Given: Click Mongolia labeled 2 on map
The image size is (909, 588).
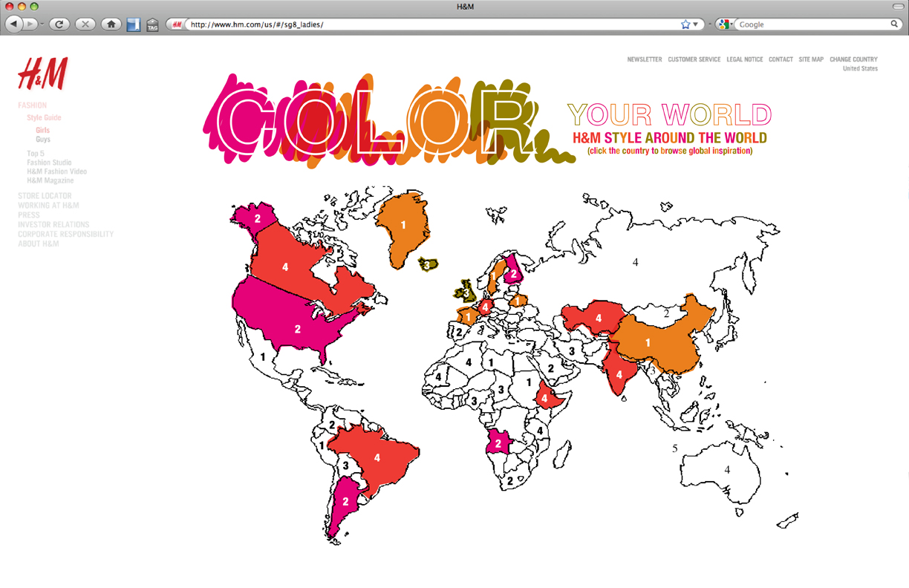Looking at the screenshot, I should [666, 314].
